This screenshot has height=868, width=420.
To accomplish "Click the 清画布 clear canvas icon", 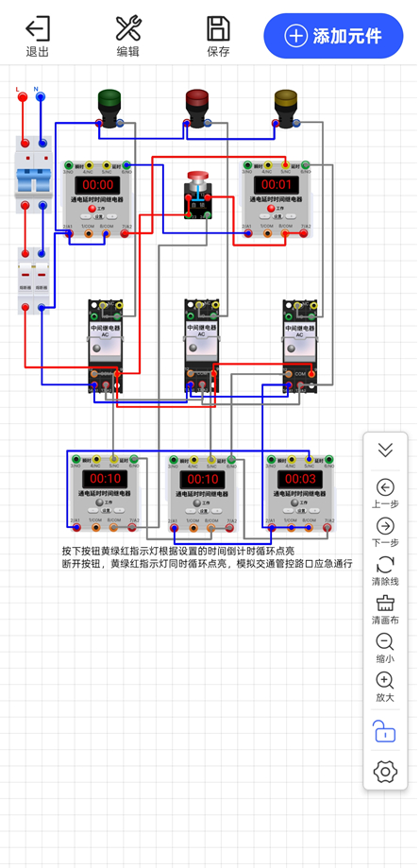I will coord(385,604).
